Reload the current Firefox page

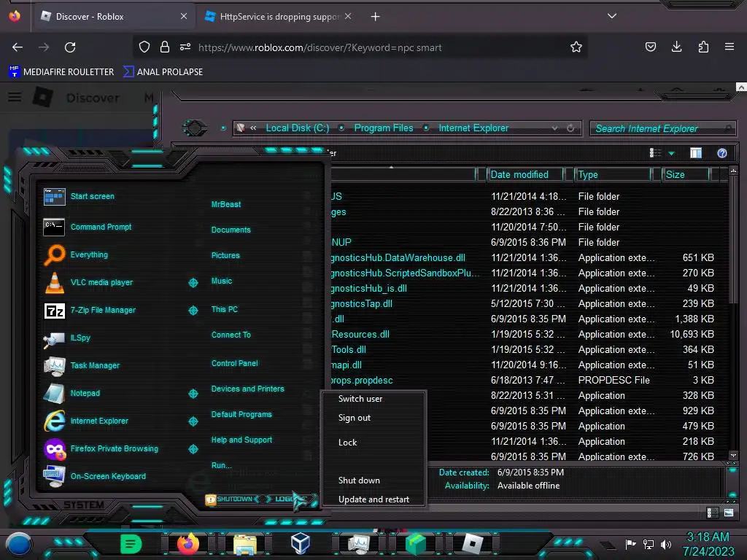[70, 47]
